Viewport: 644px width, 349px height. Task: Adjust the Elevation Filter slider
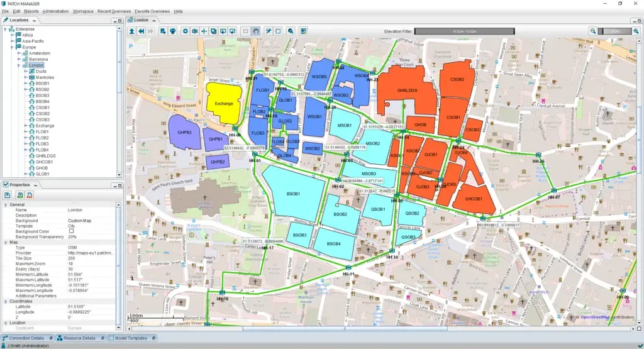tap(464, 31)
